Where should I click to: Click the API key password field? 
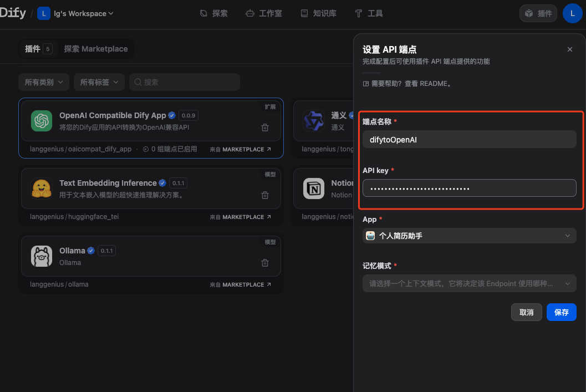click(469, 188)
